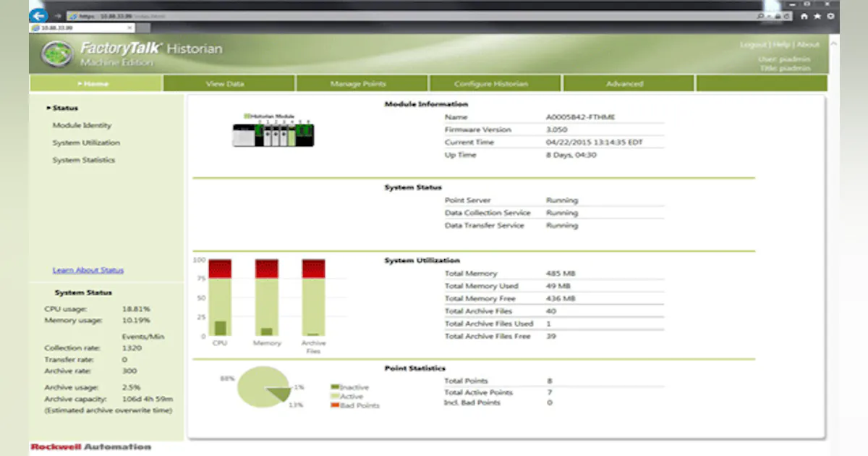The image size is (868, 456).
Task: Go to the Advanced tab
Action: coord(629,84)
